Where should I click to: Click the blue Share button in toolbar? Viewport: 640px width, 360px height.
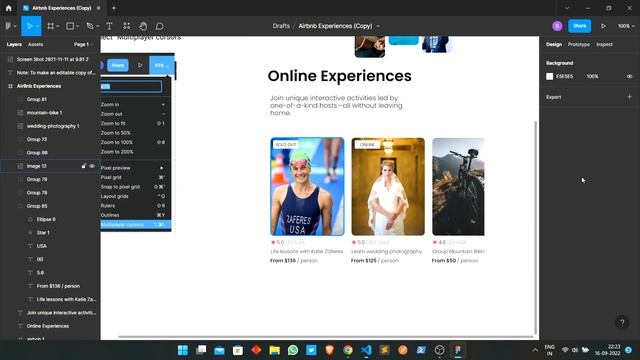click(x=580, y=26)
